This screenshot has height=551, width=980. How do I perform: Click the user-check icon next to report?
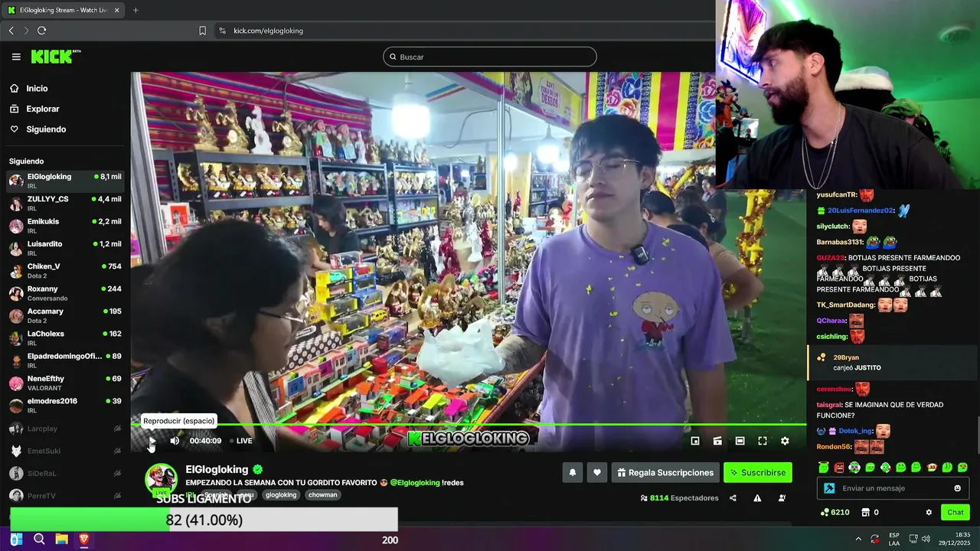click(782, 498)
